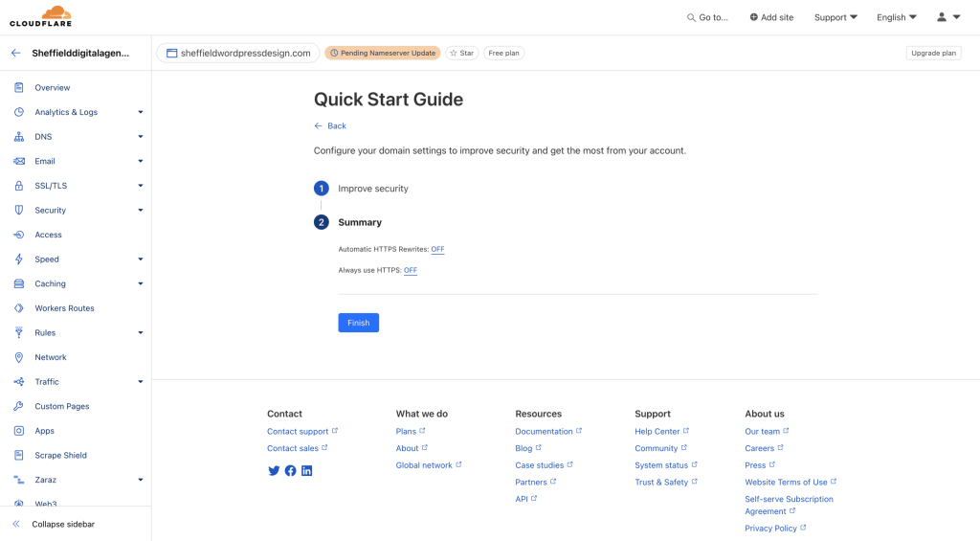Open Global network footer link
The width and height of the screenshot is (980, 541).
[x=428, y=465]
